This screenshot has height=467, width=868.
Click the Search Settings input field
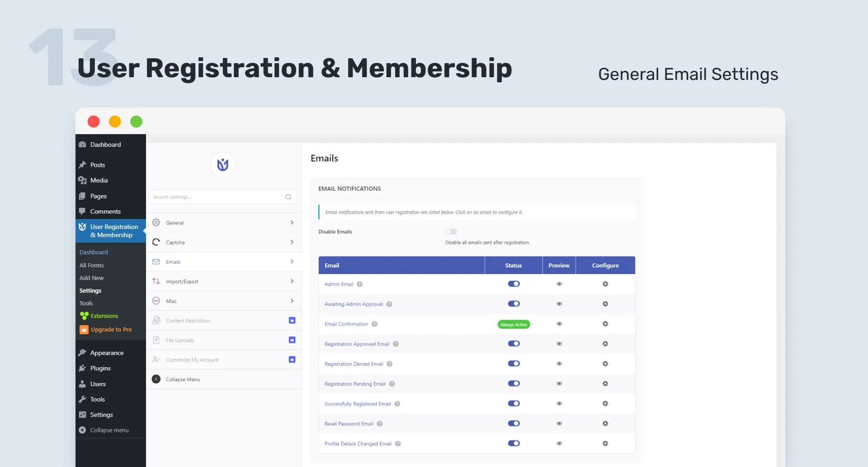(222, 197)
